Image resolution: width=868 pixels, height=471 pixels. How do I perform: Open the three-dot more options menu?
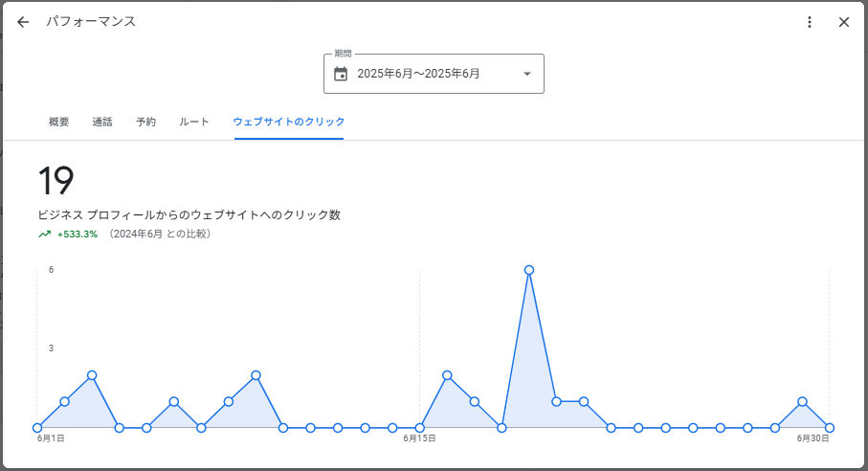[x=810, y=22]
